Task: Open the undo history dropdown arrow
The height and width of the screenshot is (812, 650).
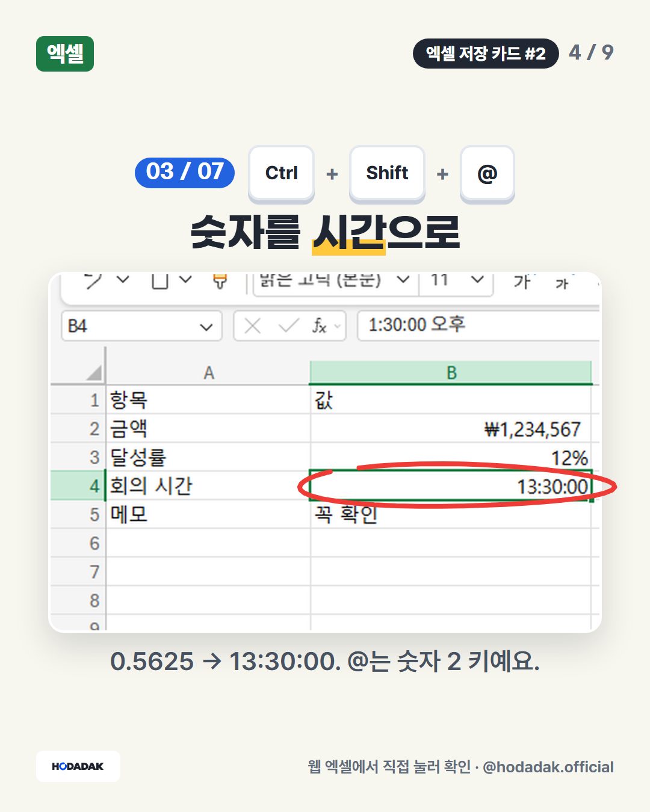Action: [x=123, y=280]
